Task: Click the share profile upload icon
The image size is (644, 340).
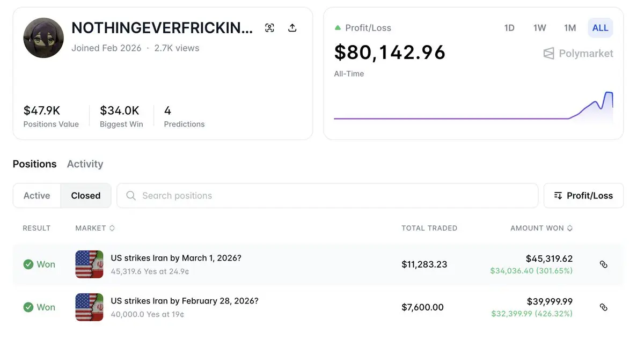Action: pyautogui.click(x=292, y=28)
